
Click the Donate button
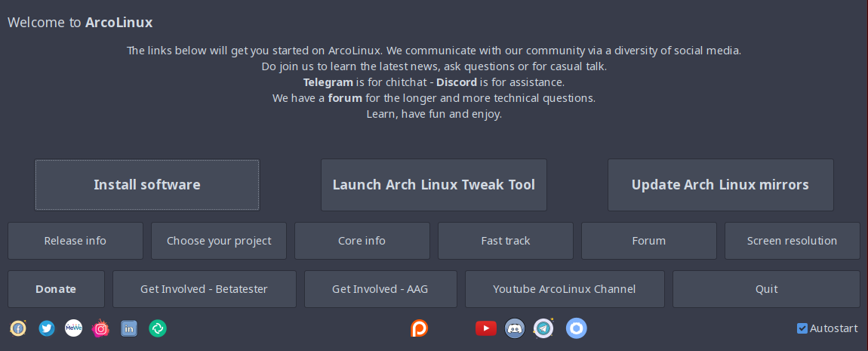coord(56,289)
